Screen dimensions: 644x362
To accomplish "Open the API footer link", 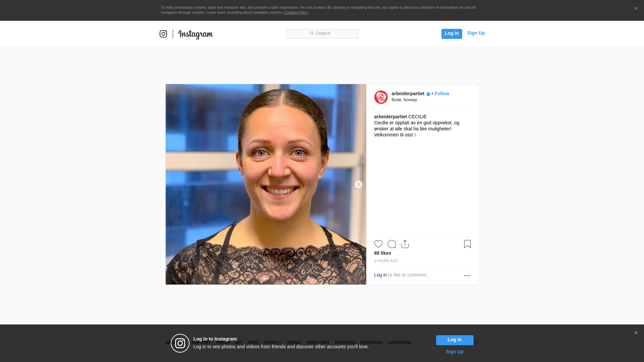I will tap(239, 343).
